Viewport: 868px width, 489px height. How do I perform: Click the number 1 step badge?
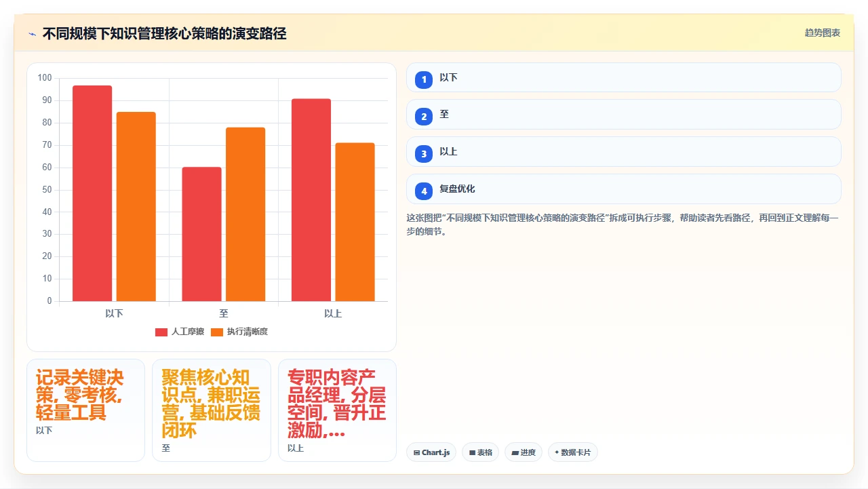(424, 79)
